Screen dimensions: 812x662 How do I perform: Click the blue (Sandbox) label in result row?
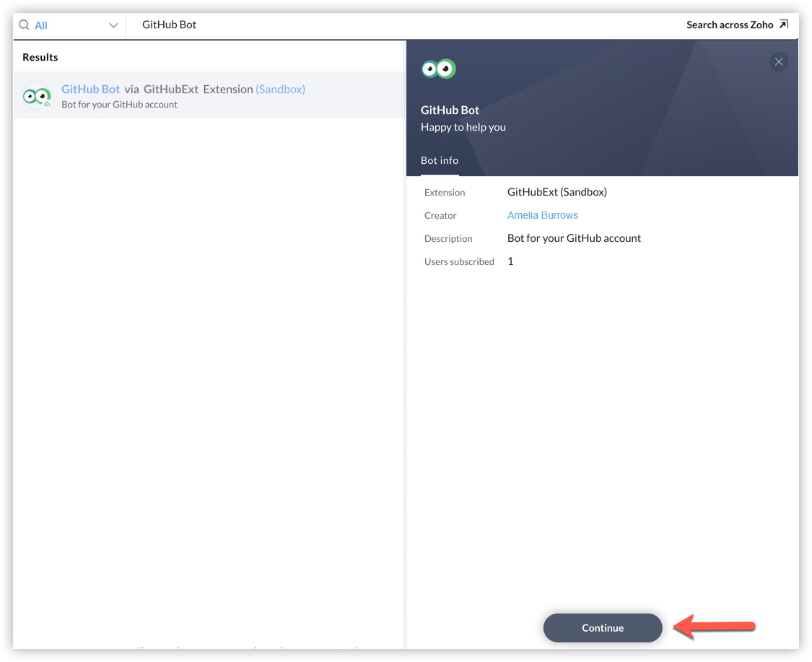point(280,90)
